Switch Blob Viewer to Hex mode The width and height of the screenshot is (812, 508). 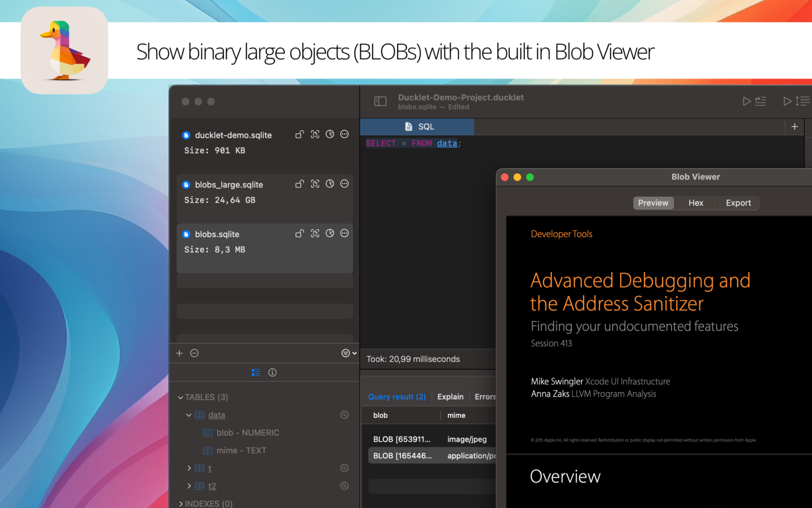[x=696, y=203]
